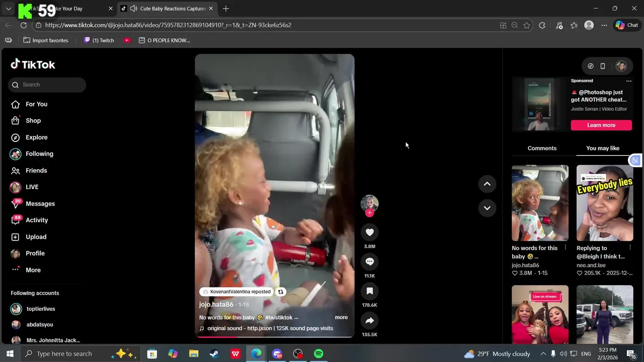Click the TikTok logo
This screenshot has height=362, width=644.
(33, 64)
